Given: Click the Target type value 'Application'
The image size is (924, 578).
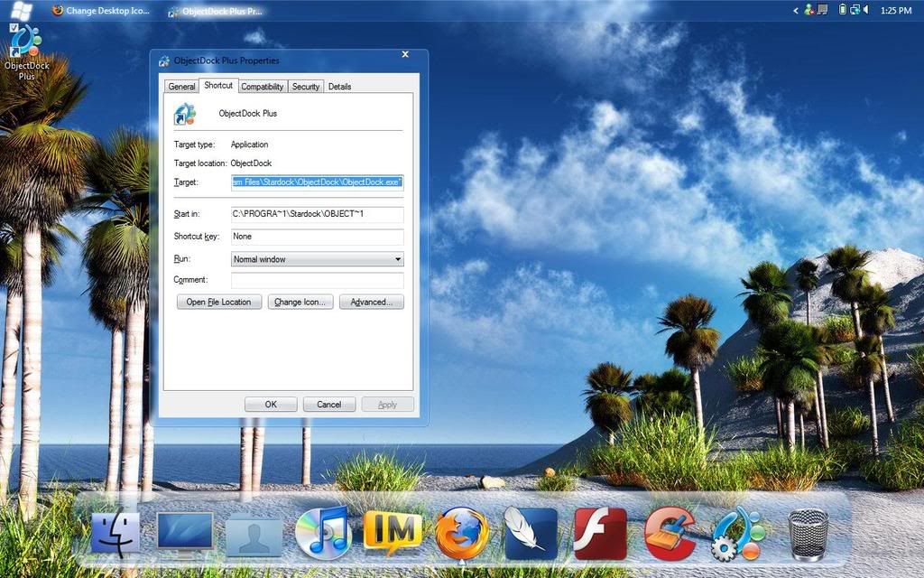Looking at the screenshot, I should pos(249,144).
